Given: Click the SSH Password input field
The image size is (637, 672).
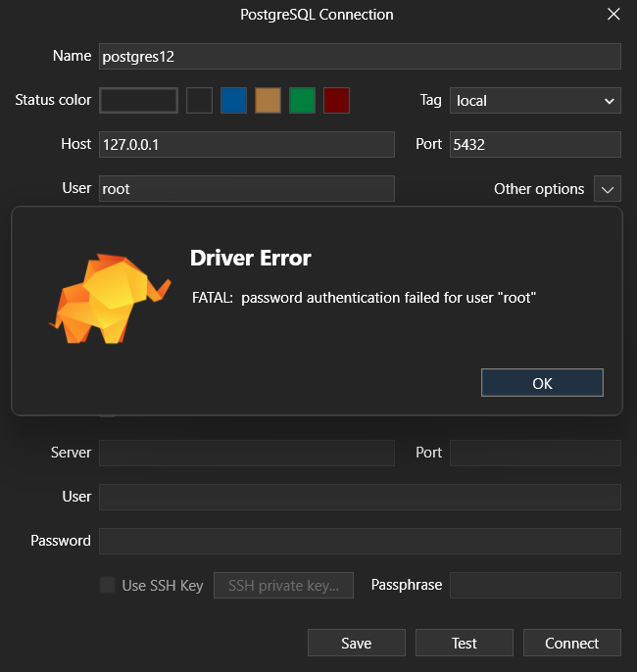Looking at the screenshot, I should pos(360,542).
